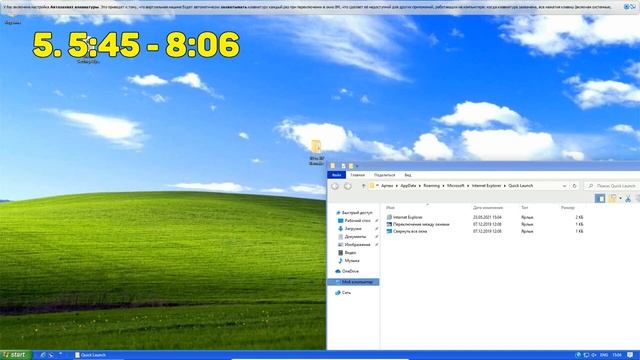Open Рабочий стол in navigation pane
640x360 pixels.
coord(355,220)
